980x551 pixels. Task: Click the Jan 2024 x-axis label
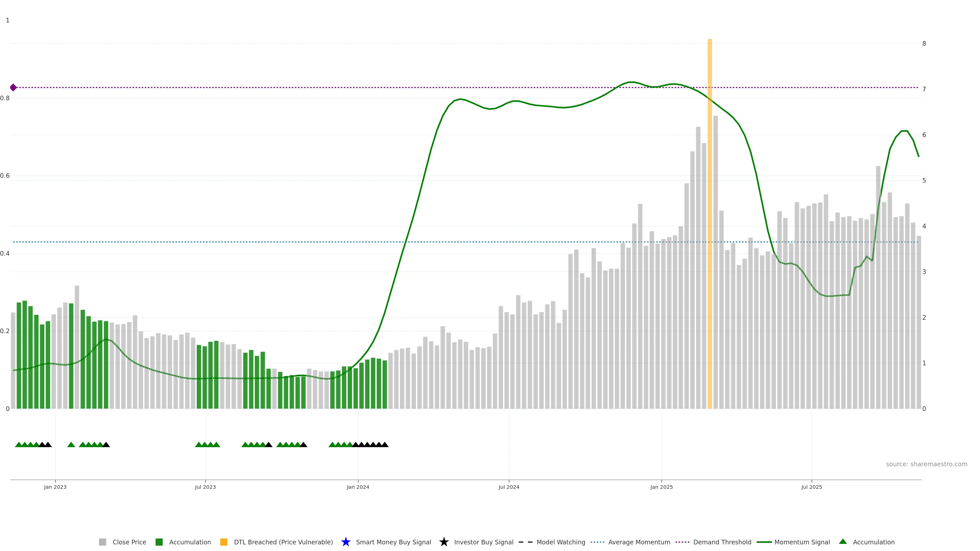pyautogui.click(x=358, y=487)
